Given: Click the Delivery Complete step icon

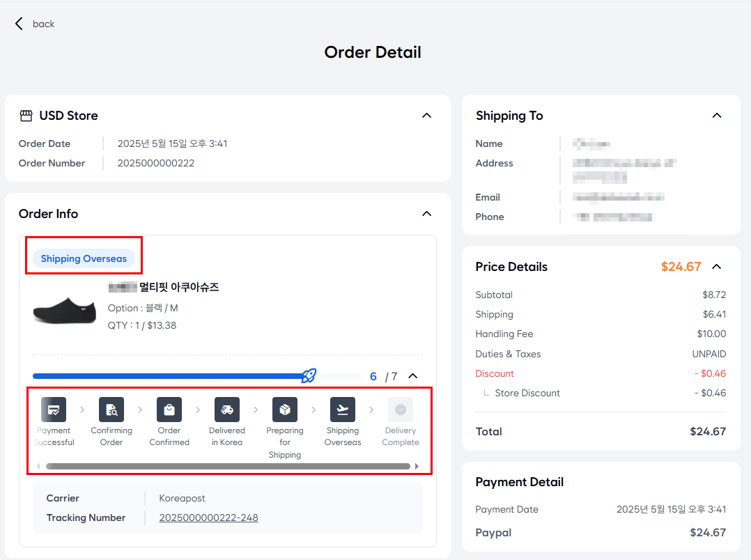Looking at the screenshot, I should point(401,410).
